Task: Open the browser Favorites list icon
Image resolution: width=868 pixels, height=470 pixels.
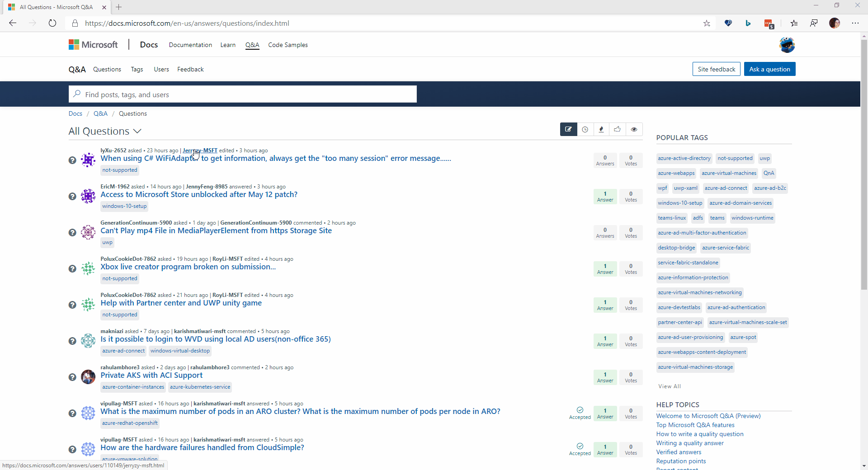Action: tap(794, 23)
